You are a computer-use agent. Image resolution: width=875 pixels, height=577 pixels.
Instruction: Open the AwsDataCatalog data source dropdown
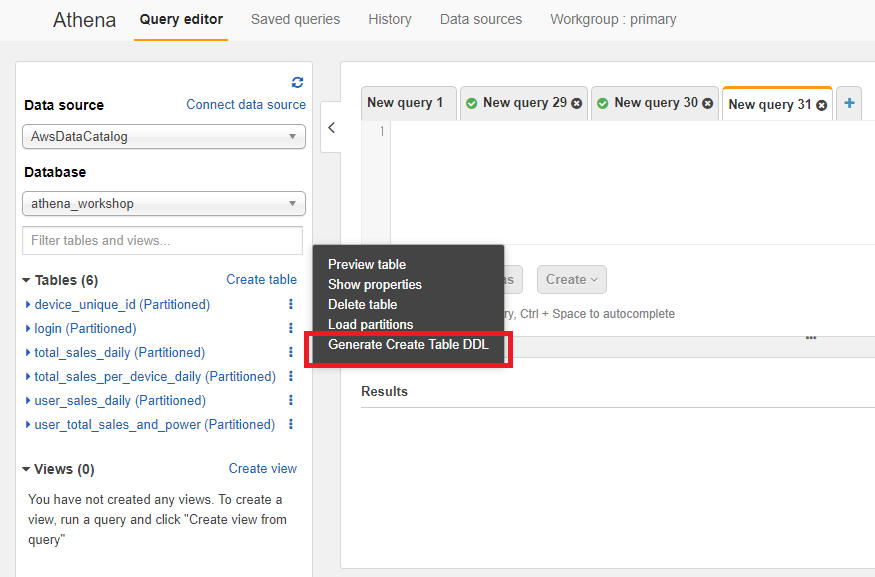(164, 137)
